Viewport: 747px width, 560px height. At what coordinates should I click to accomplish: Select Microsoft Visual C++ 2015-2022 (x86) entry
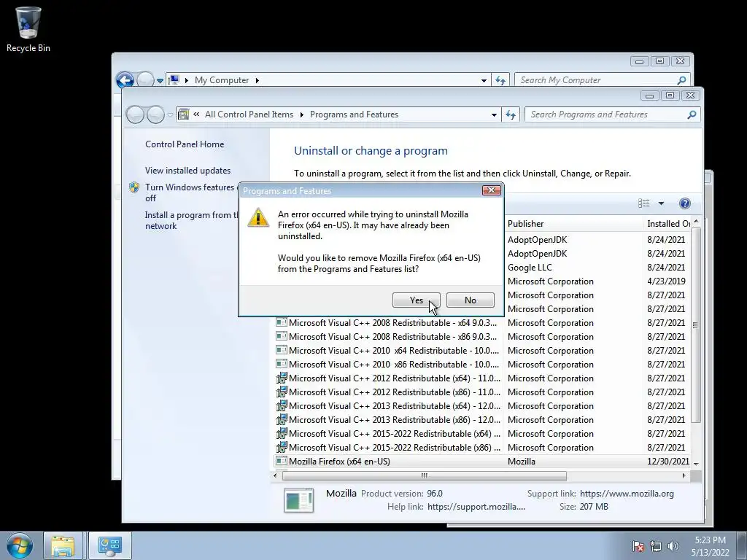coord(483,447)
